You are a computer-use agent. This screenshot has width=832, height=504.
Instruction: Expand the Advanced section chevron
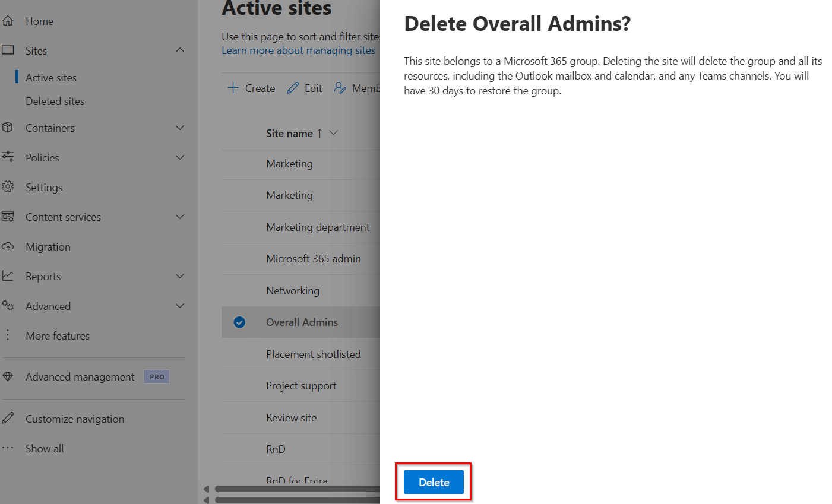(x=180, y=306)
